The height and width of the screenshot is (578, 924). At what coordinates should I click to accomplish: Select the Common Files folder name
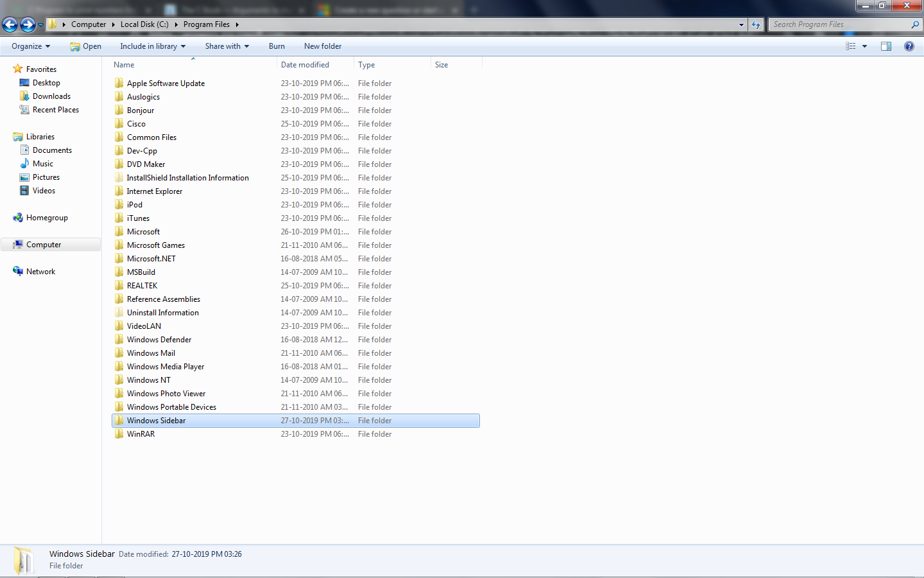click(151, 137)
